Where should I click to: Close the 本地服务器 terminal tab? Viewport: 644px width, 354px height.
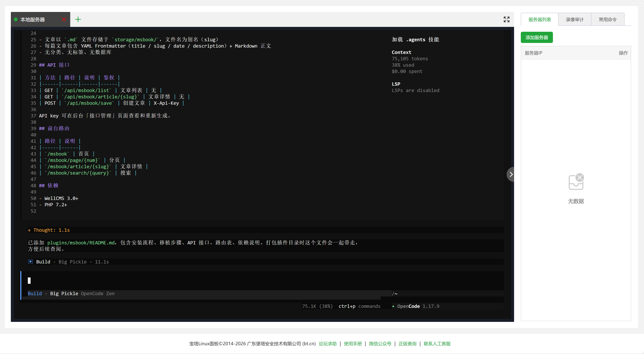(x=64, y=19)
